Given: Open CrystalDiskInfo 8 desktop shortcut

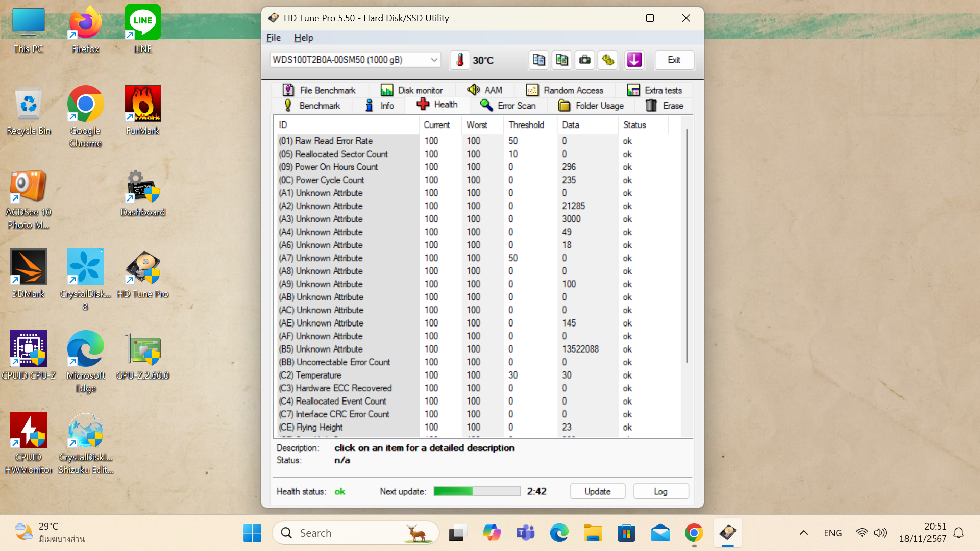Looking at the screenshot, I should [86, 280].
